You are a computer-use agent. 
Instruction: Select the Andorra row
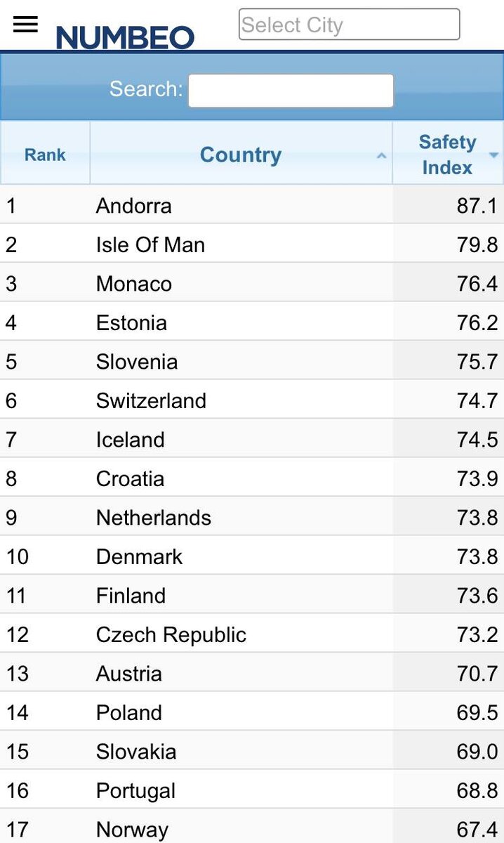(x=252, y=205)
